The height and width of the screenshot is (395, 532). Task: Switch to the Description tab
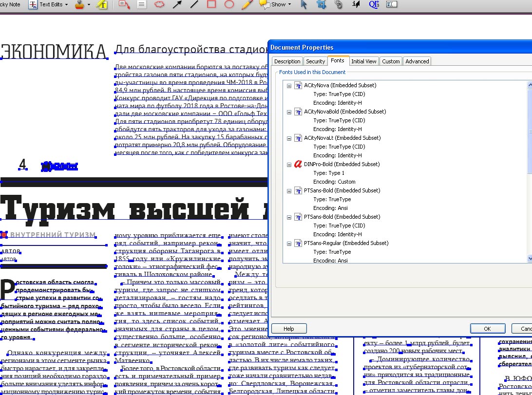click(x=287, y=61)
